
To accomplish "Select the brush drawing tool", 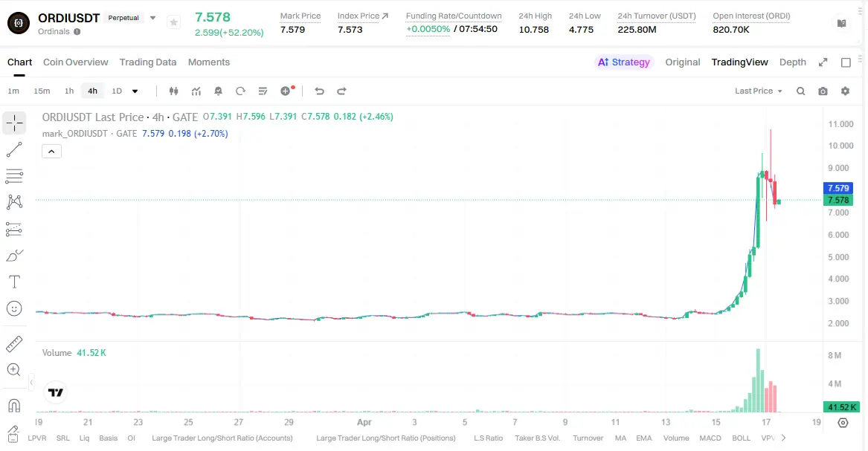I will point(14,256).
